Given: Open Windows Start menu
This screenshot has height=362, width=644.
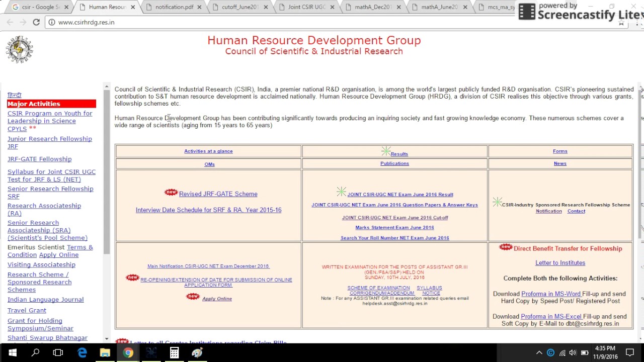Looking at the screenshot, I should (x=12, y=353).
